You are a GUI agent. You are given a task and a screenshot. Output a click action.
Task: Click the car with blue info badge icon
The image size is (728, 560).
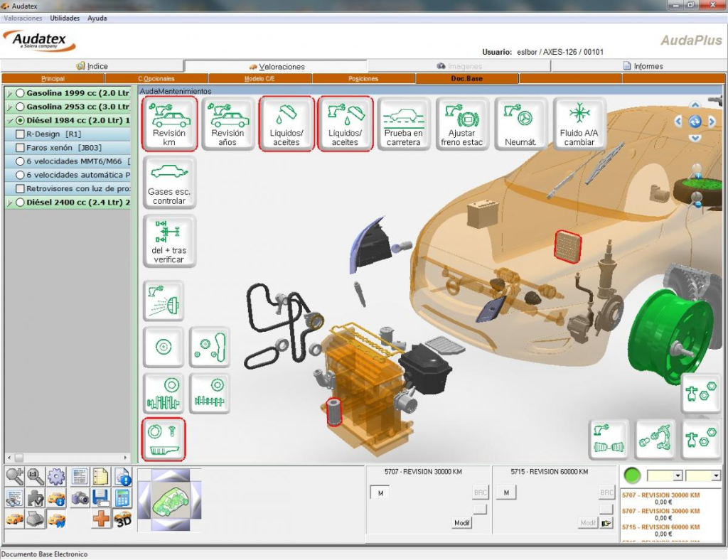coord(56,498)
